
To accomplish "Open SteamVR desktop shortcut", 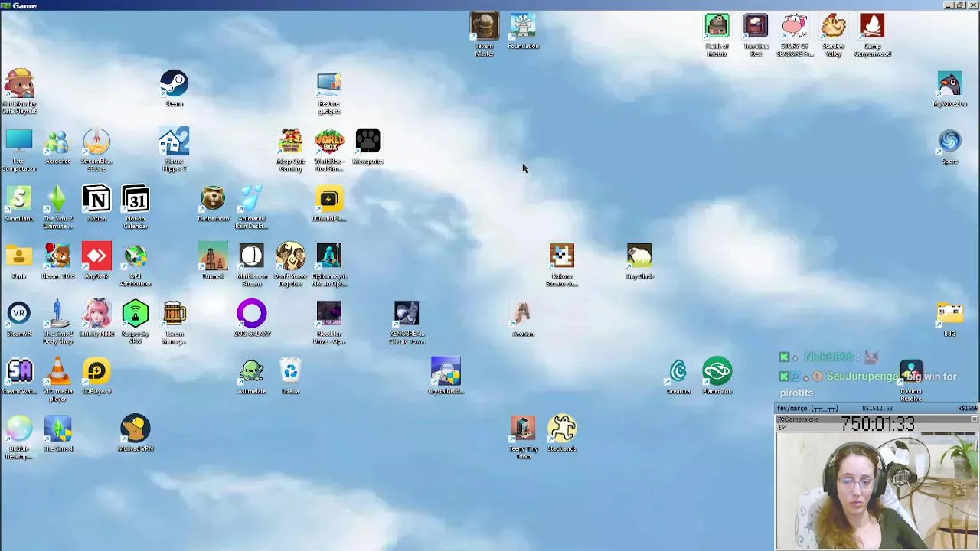I will click(19, 314).
